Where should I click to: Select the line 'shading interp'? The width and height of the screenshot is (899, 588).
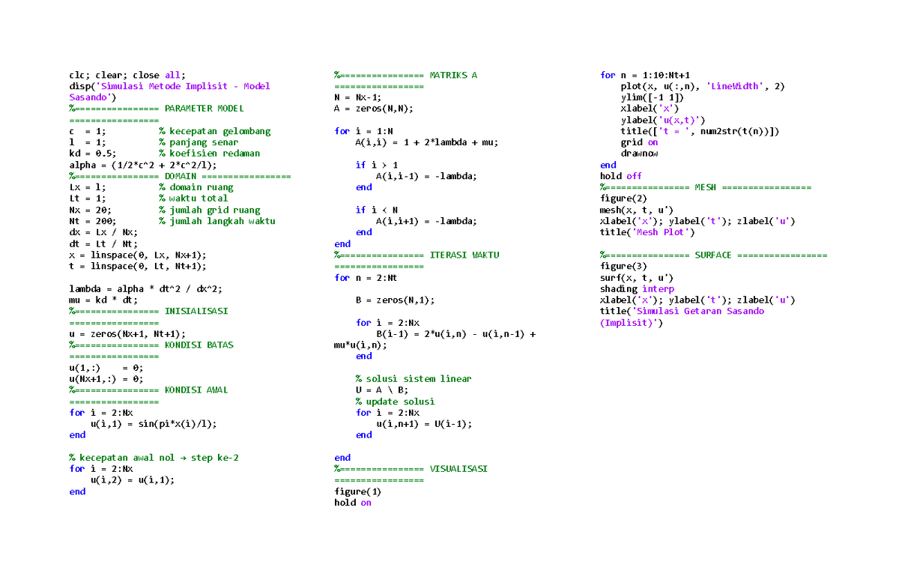click(x=637, y=288)
